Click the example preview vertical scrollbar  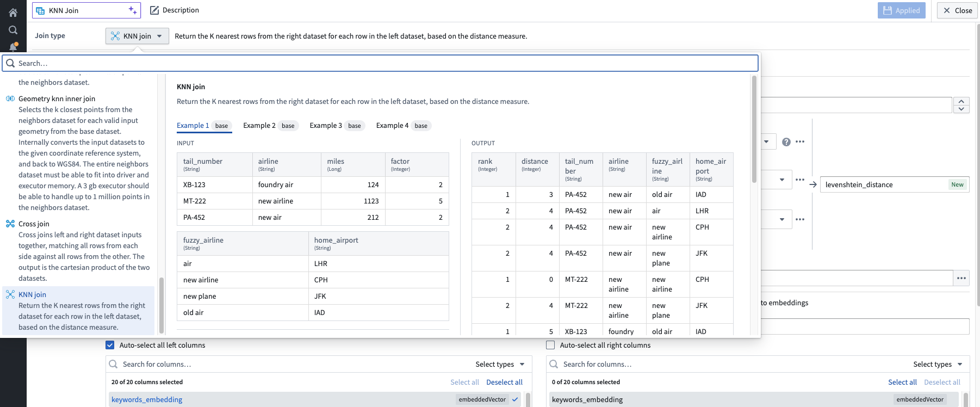754,129
